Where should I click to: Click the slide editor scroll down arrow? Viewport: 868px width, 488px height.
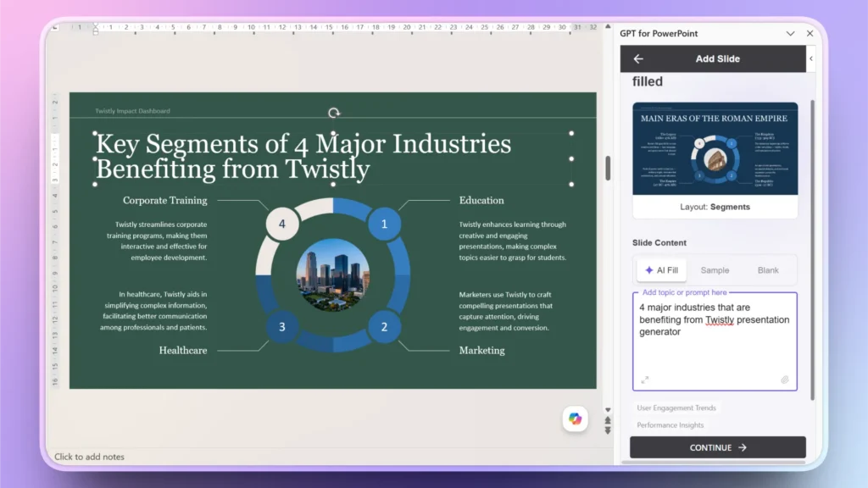[608, 410]
